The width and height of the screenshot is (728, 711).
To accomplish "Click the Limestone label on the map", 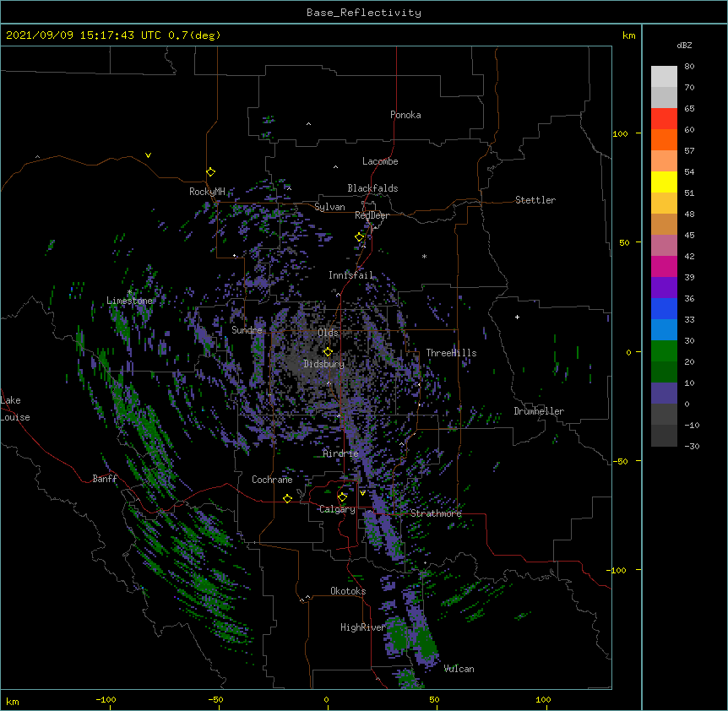I will pyautogui.click(x=129, y=301).
